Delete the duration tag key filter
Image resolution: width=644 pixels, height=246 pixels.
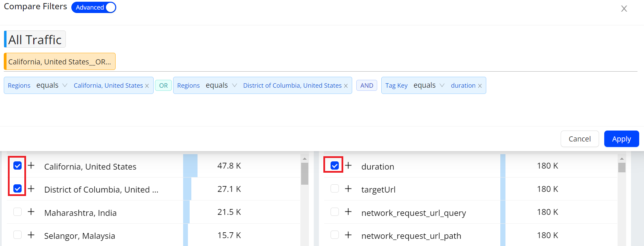click(480, 86)
